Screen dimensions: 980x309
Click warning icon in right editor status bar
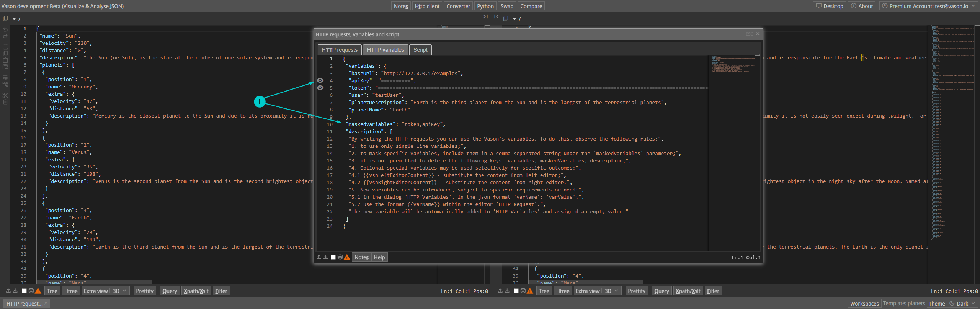tap(530, 291)
